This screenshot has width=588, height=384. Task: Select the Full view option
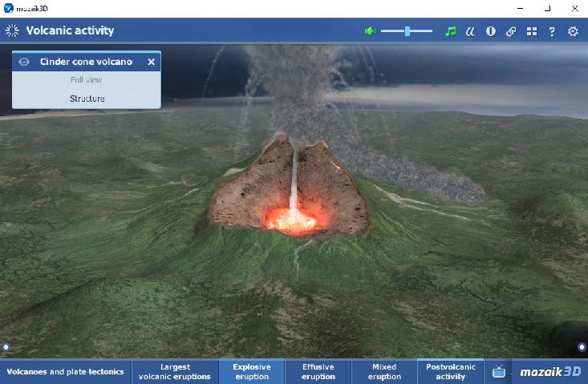[x=86, y=80]
